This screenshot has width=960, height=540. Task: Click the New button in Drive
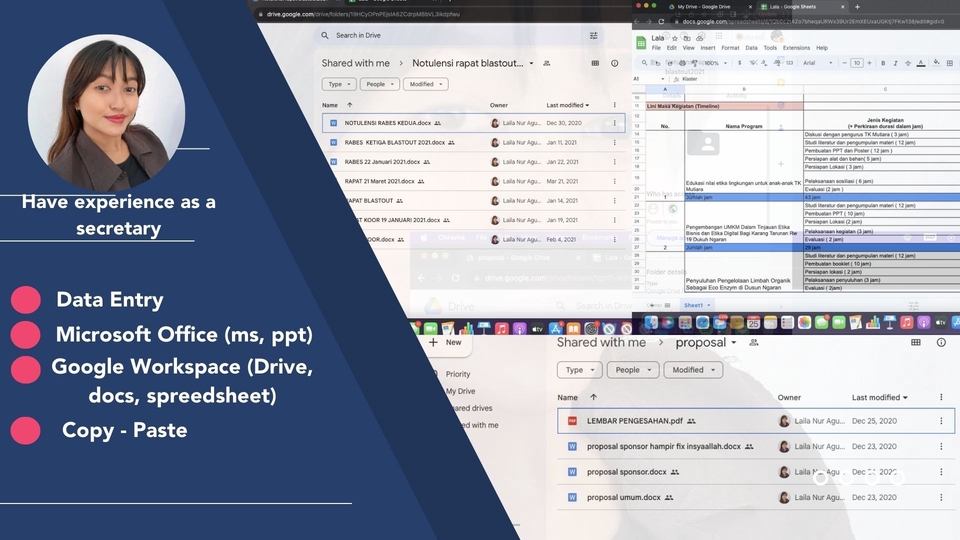click(446, 342)
